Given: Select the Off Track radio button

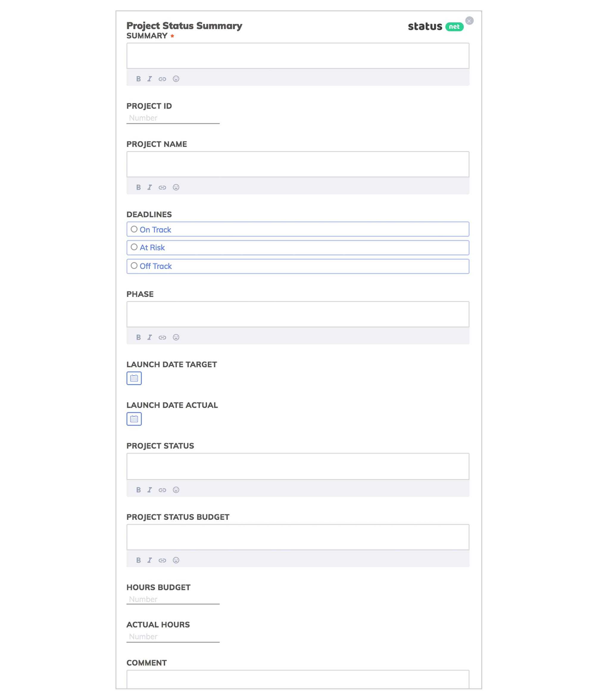Looking at the screenshot, I should pyautogui.click(x=134, y=265).
